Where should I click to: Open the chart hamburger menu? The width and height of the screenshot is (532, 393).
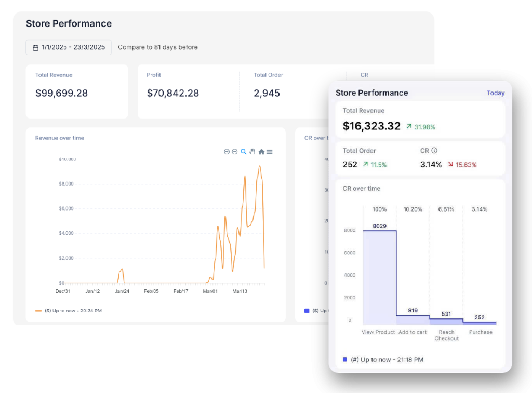[x=269, y=152]
